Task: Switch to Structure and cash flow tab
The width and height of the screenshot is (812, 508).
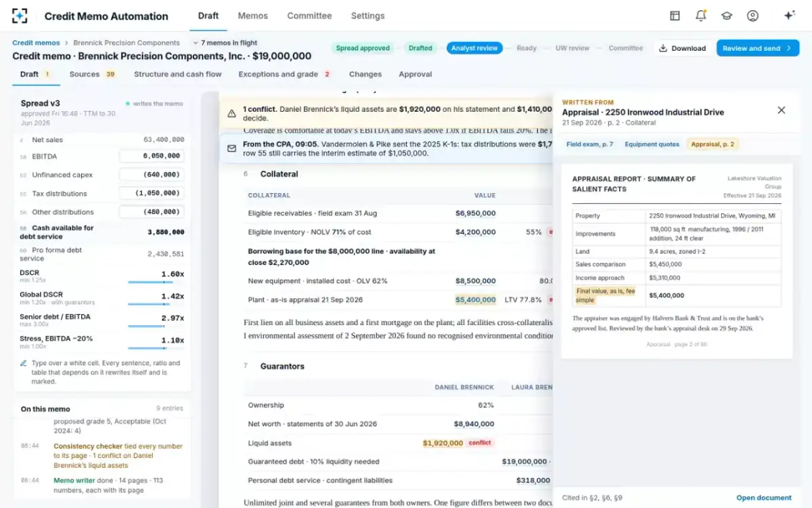Action: [x=177, y=74]
